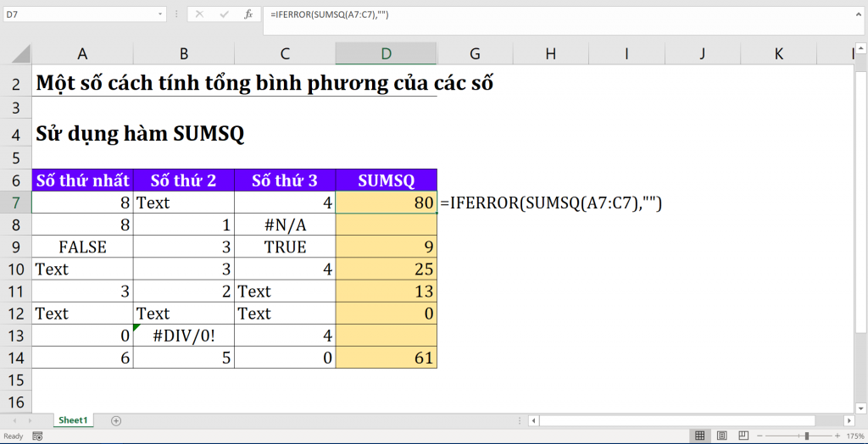Switch to Normal view in status bar
The height and width of the screenshot is (444, 868).
pos(699,436)
